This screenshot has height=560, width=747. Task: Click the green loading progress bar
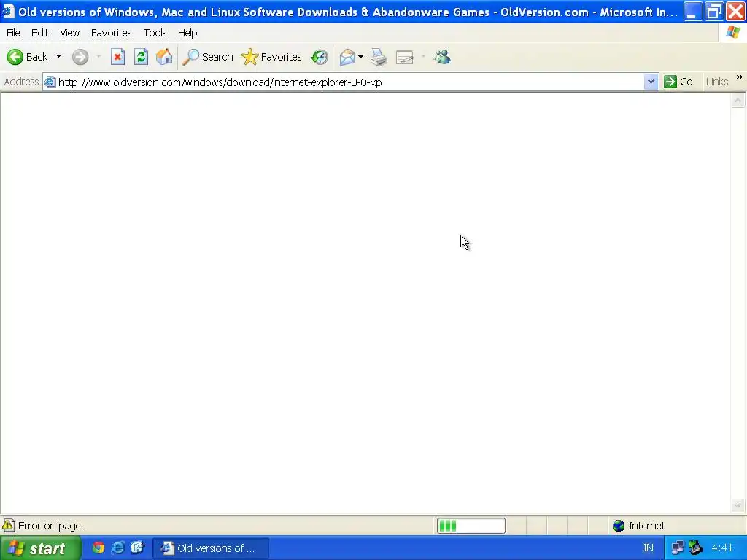coord(471,526)
